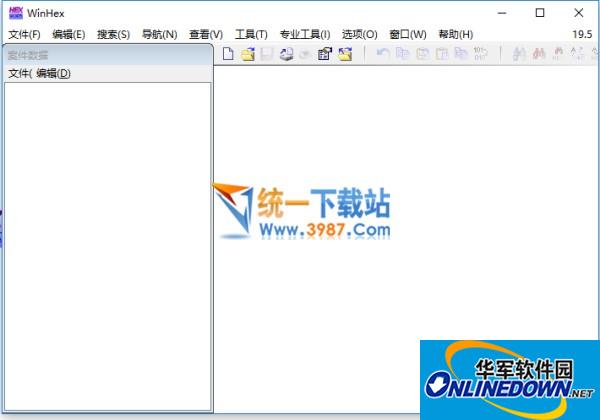Click the Undo arrow icon
The height and width of the screenshot is (420, 600).
[x=383, y=53]
